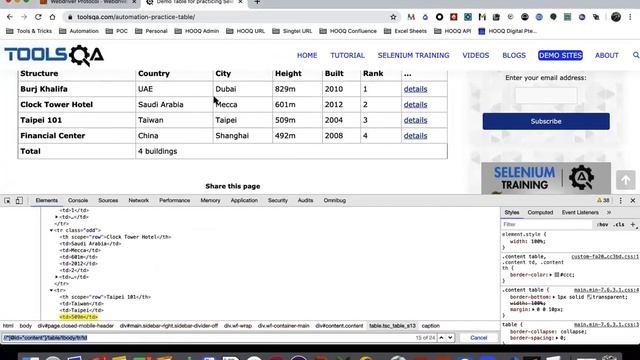This screenshot has width=640, height=360.
Task: Expand the margin shorthand arrow
Action: click(x=534, y=310)
